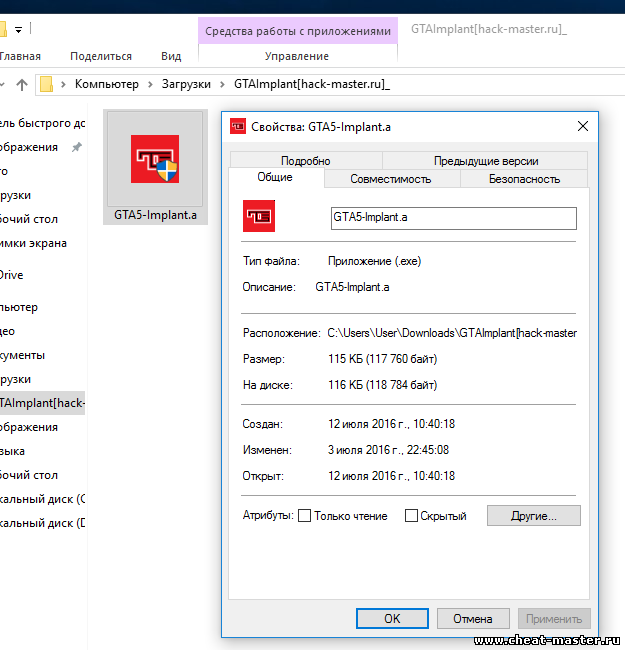Switch to the Совместимость tab
Viewport: 625px width, 650px height.
390,179
